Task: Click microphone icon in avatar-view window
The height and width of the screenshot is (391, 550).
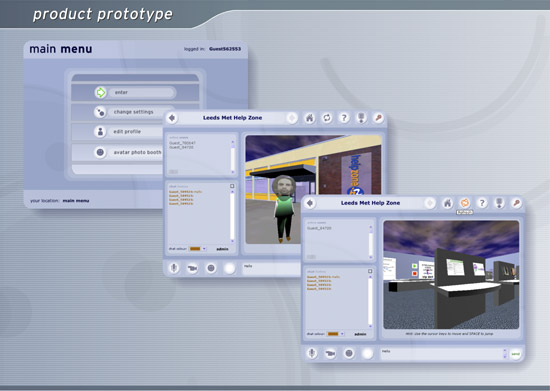Action: click(x=174, y=268)
